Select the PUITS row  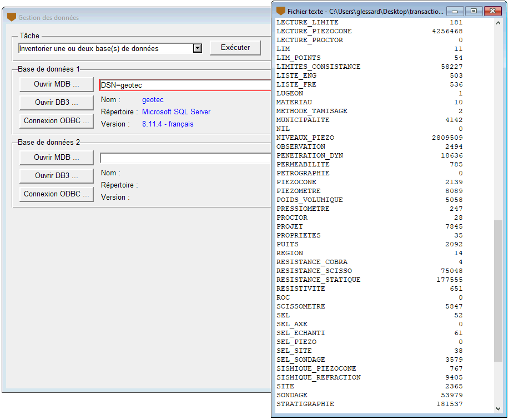coord(370,244)
